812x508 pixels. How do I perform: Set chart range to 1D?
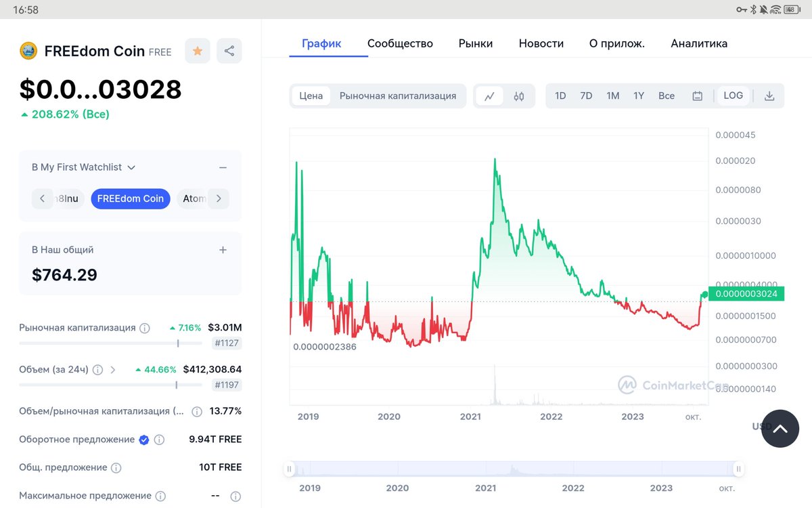pos(560,96)
